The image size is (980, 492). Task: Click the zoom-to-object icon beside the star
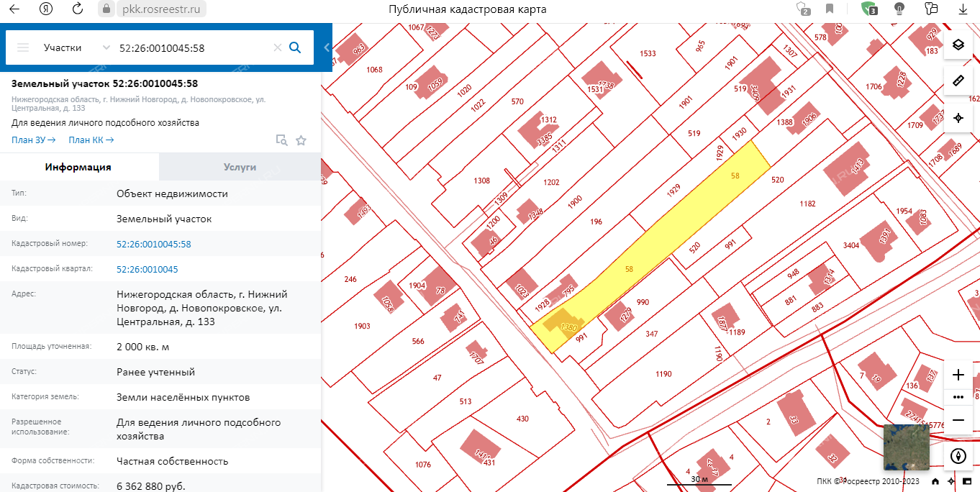pyautogui.click(x=281, y=140)
